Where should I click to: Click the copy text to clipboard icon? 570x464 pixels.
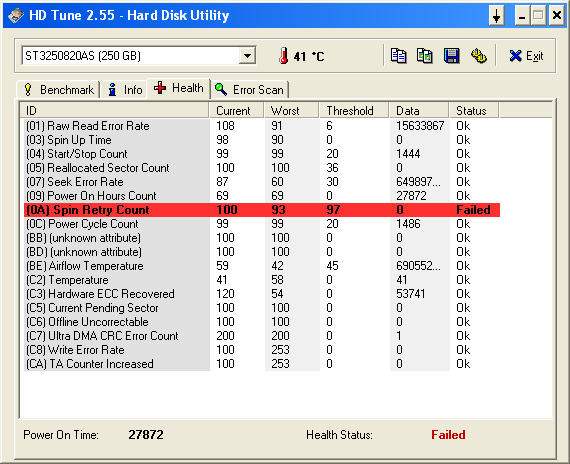[x=398, y=56]
